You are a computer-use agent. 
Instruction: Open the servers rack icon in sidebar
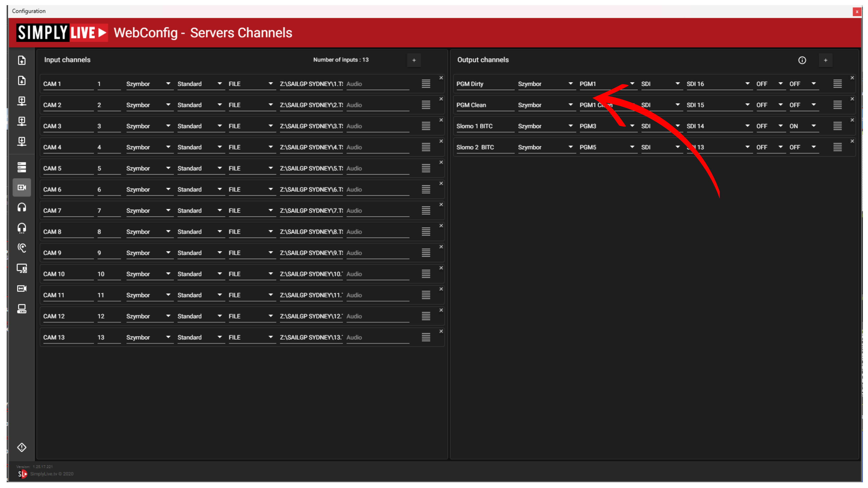tap(21, 167)
